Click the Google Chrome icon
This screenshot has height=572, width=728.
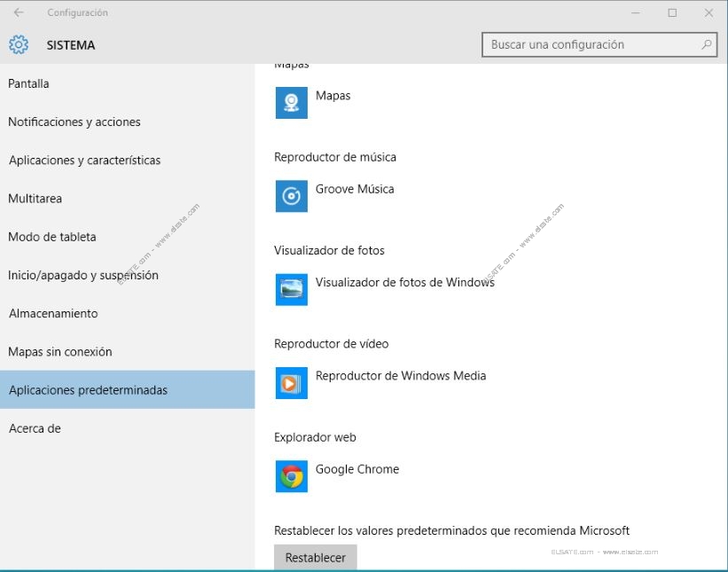(x=291, y=476)
